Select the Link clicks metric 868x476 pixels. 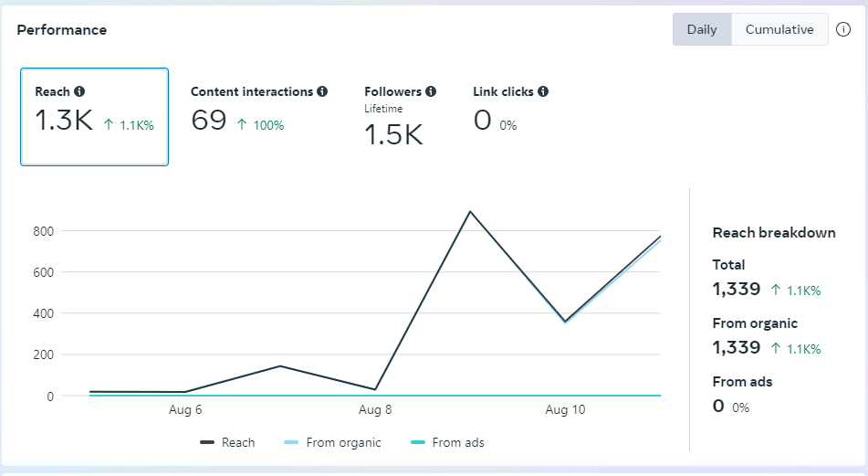point(509,110)
